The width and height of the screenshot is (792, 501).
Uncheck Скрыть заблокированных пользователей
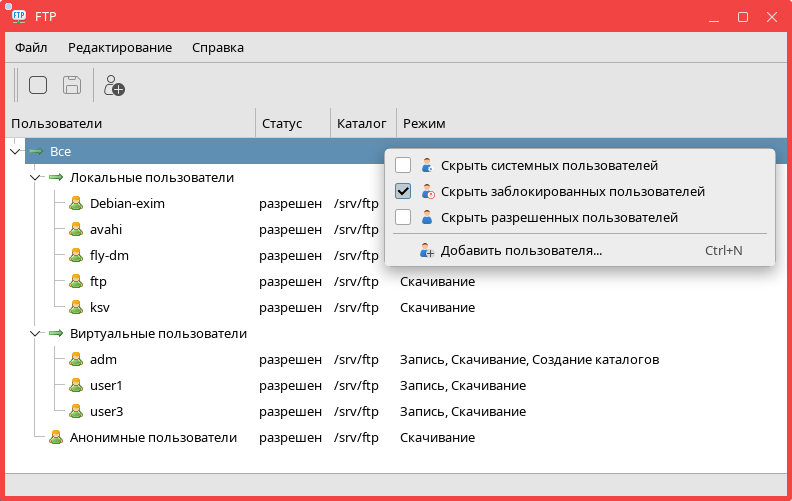coord(403,191)
